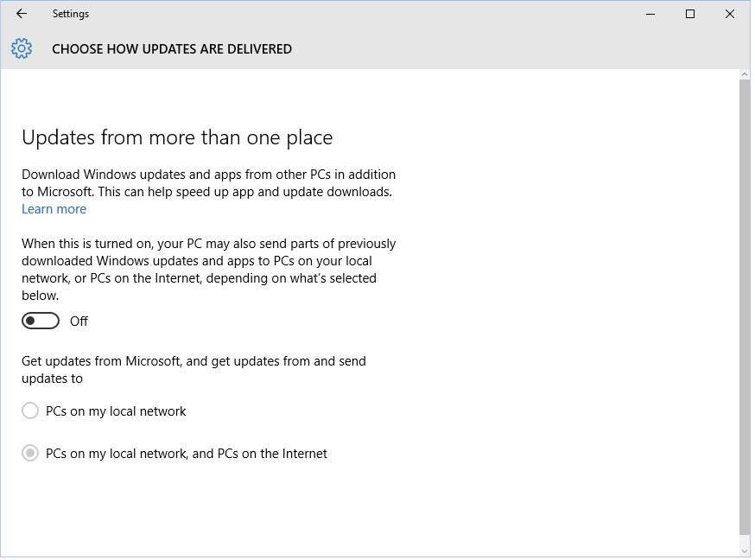Toggle the Off switch to enable update sharing
755x560 pixels.
pos(40,320)
